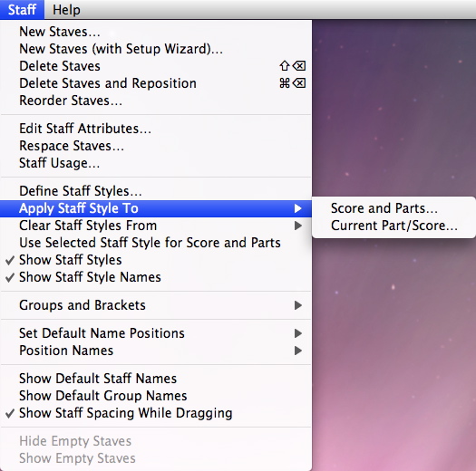The width and height of the screenshot is (476, 471).
Task: Expand Clear Staff Styles From submenu
Action: [156, 226]
